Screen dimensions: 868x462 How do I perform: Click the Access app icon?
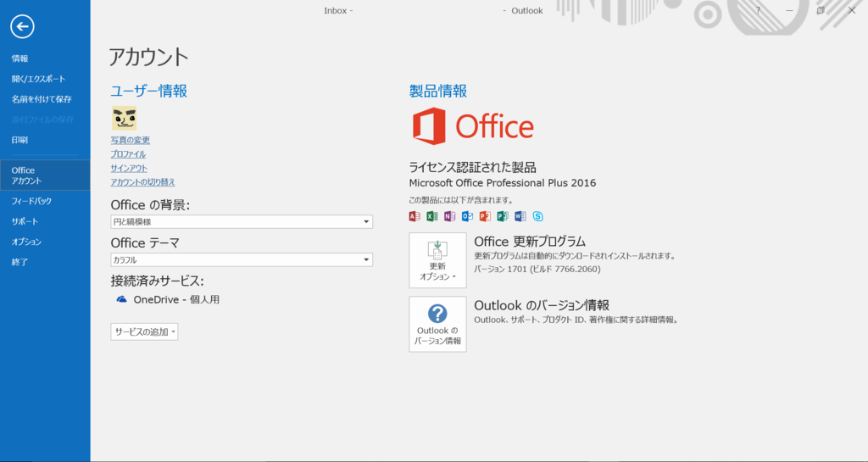point(415,216)
